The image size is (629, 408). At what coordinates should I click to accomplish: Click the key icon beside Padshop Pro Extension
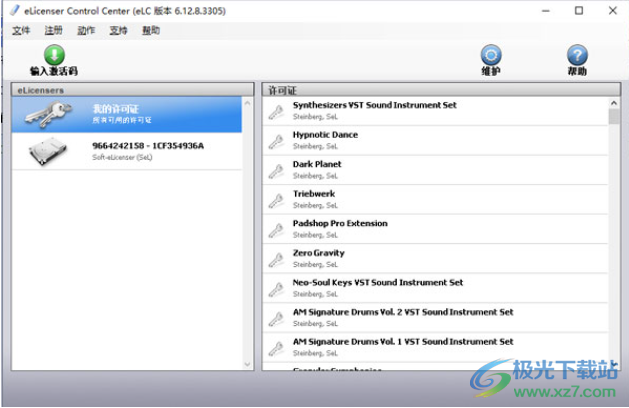[276, 230]
